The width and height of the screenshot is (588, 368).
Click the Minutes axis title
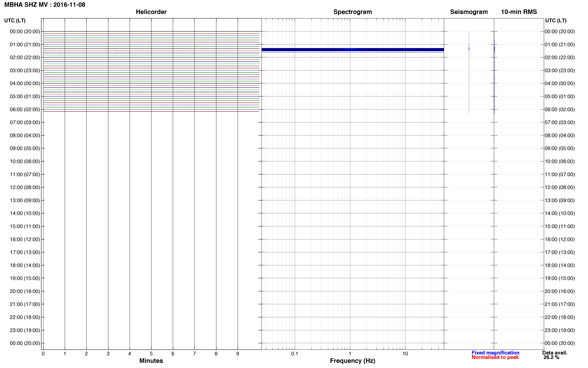(x=151, y=361)
